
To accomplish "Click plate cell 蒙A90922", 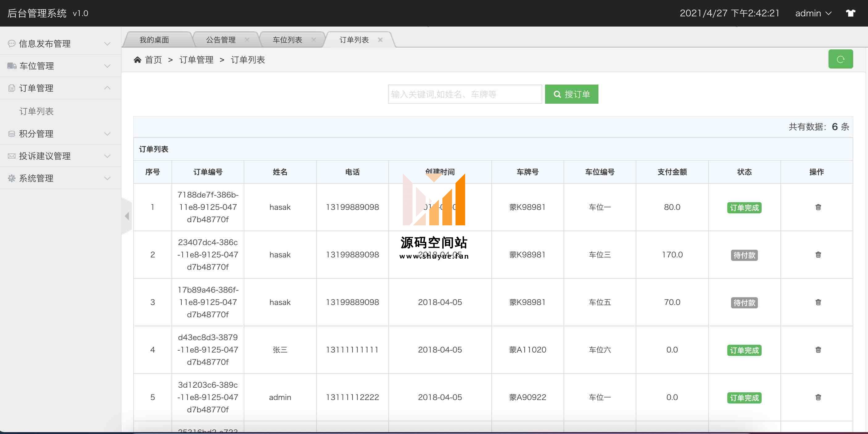I will point(527,397).
